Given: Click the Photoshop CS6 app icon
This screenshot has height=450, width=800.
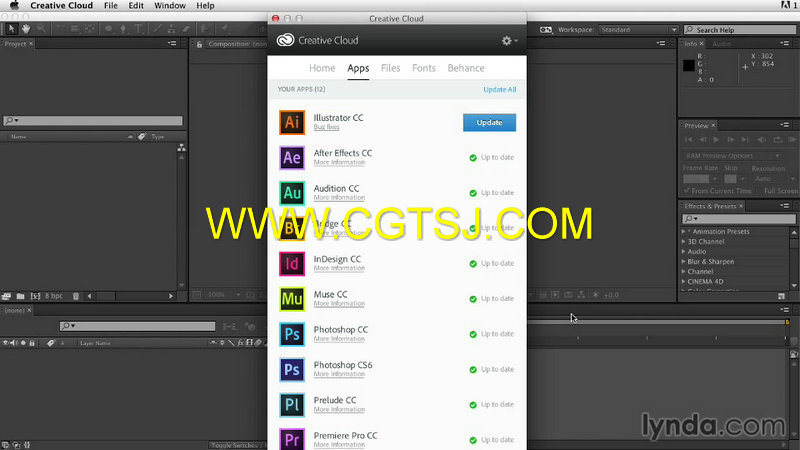Looking at the screenshot, I should pos(292,369).
